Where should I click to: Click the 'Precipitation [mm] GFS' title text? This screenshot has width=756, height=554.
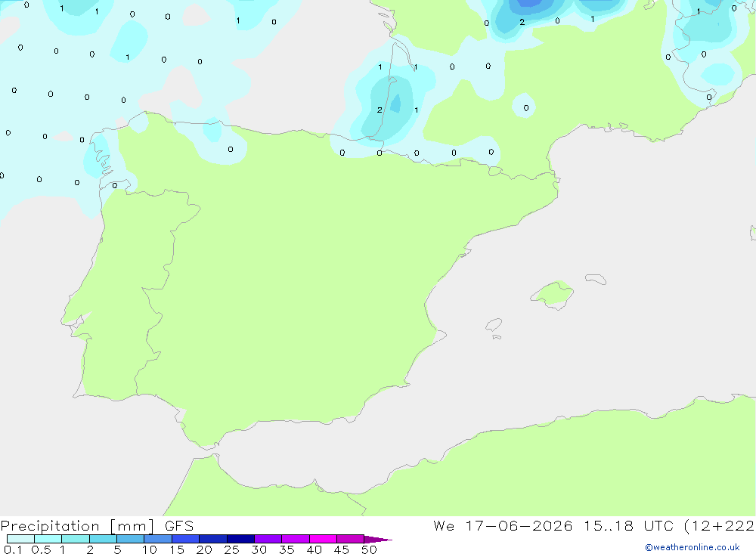pos(97,525)
